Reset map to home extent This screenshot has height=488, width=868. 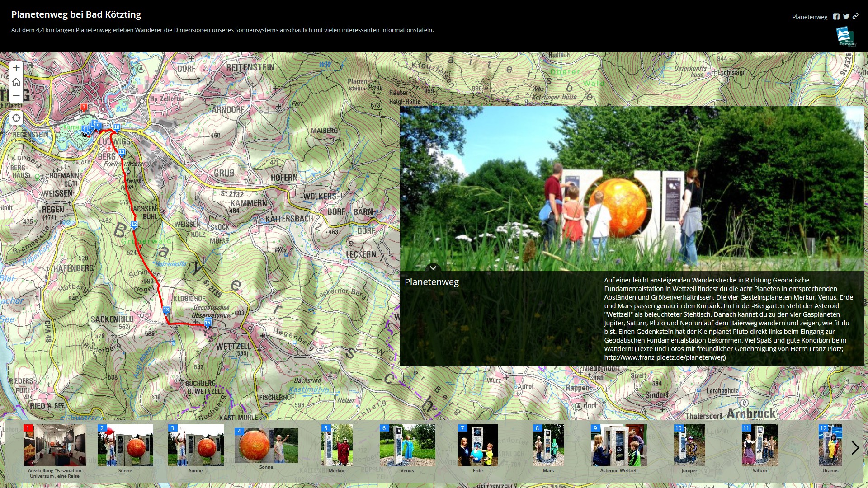pyautogui.click(x=16, y=82)
